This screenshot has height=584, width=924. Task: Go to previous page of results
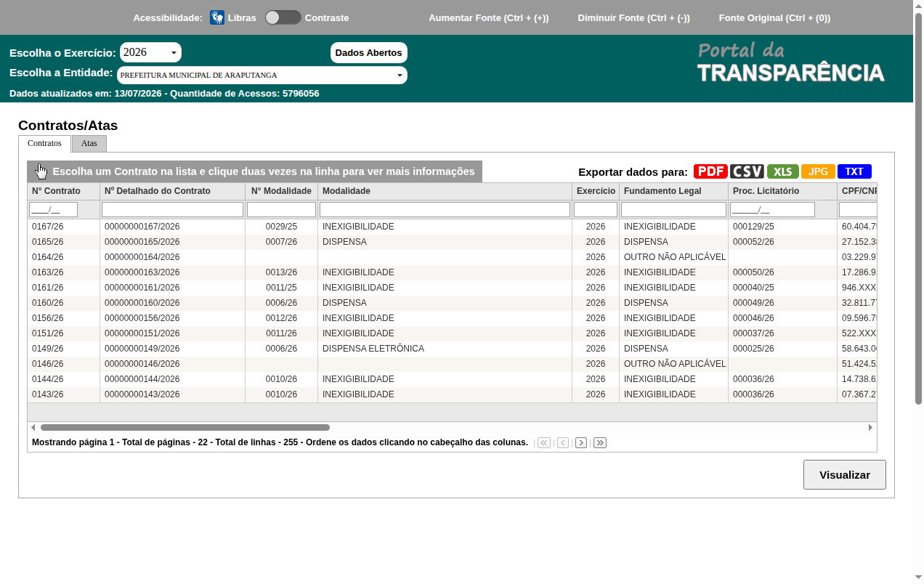tap(563, 442)
